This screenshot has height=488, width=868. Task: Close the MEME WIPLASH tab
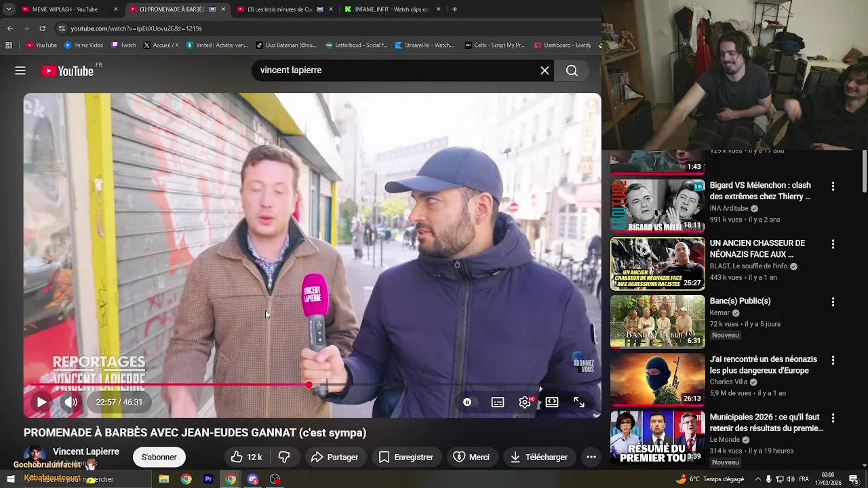[x=115, y=9]
